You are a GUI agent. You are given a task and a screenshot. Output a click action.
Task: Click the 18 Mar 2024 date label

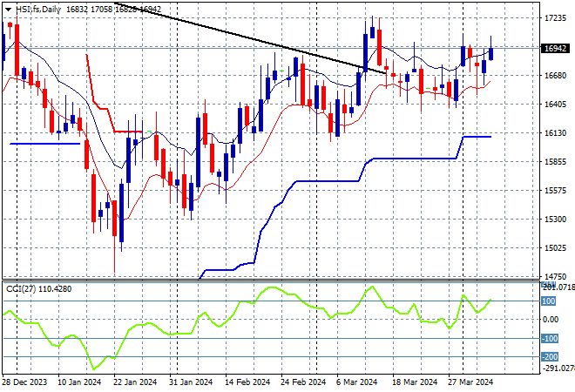[x=415, y=382]
